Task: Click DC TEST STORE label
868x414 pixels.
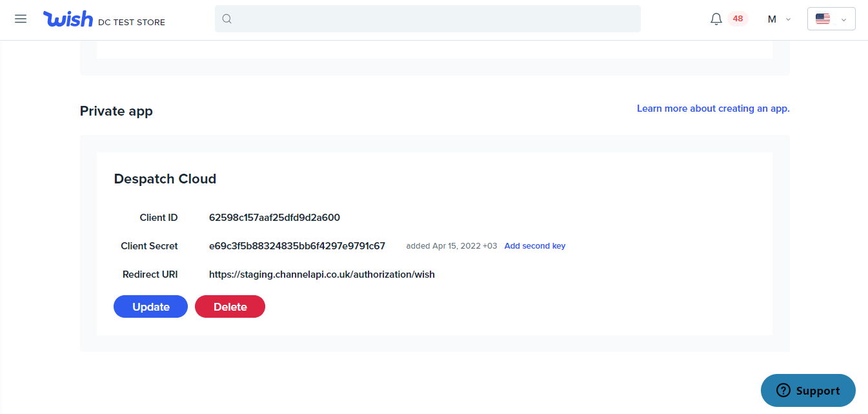Action: (x=132, y=22)
